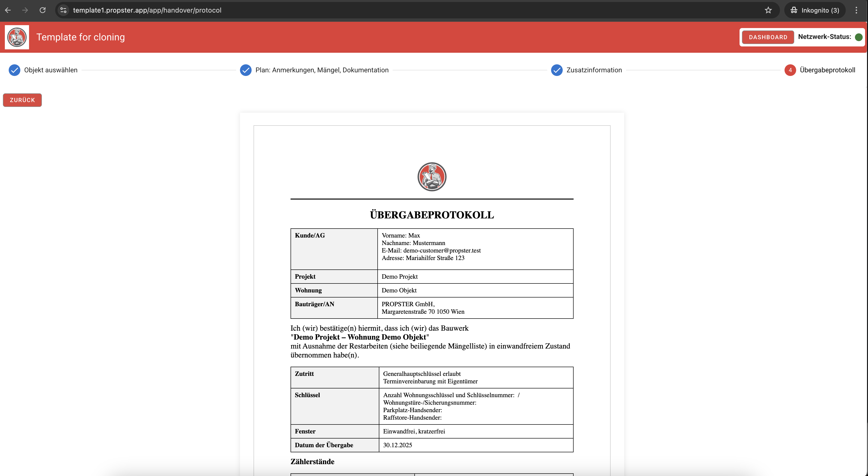Viewport: 868px width, 476px height.
Task: Bookmark this page with star icon
Action: pos(768,10)
